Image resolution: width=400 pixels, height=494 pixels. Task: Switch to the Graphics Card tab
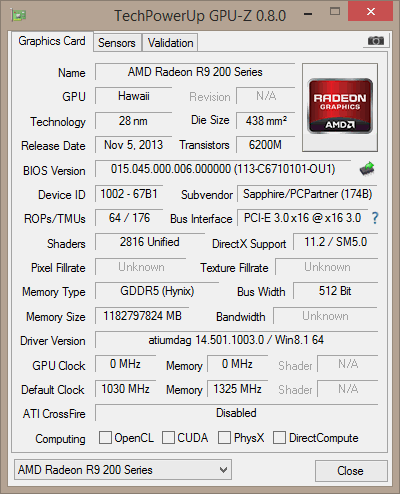(52, 41)
